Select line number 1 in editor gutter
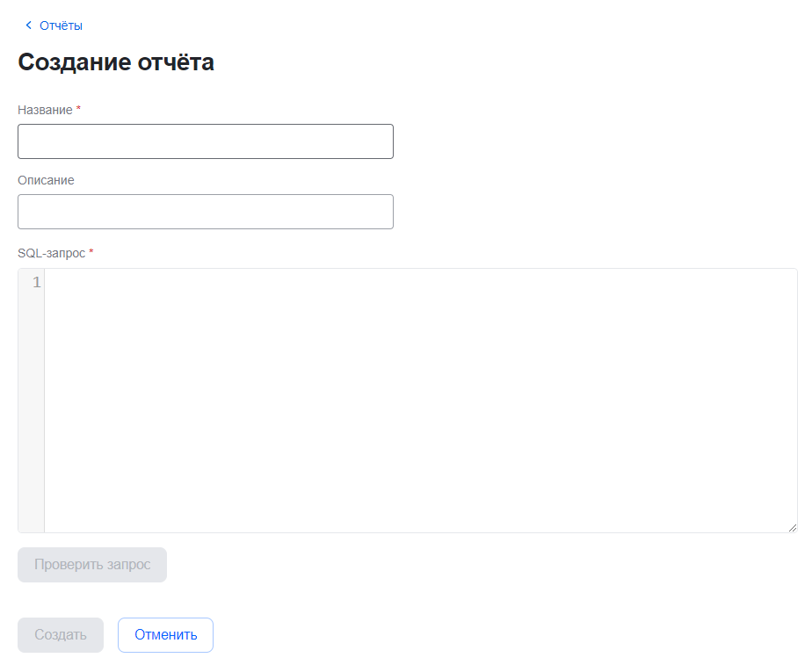The image size is (812, 665). 36,283
